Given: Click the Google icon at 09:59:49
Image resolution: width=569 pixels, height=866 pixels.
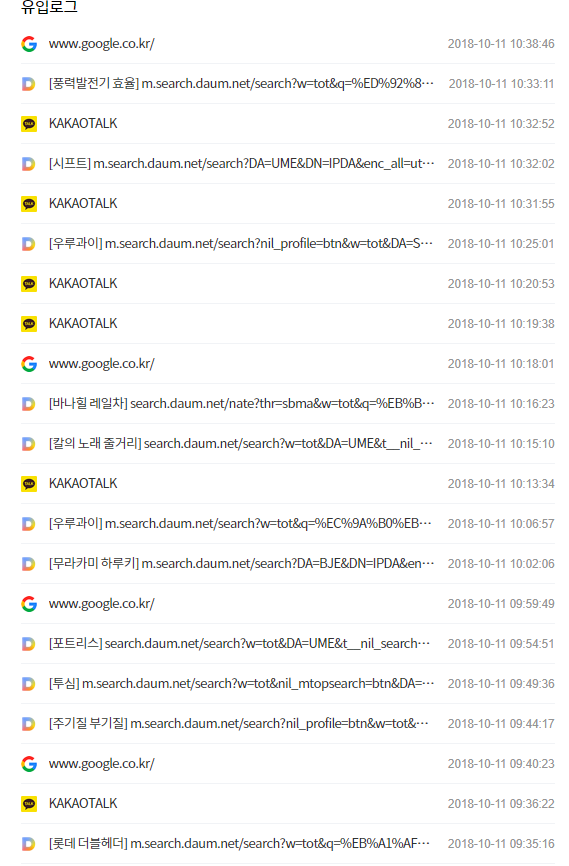Looking at the screenshot, I should (x=29, y=604).
